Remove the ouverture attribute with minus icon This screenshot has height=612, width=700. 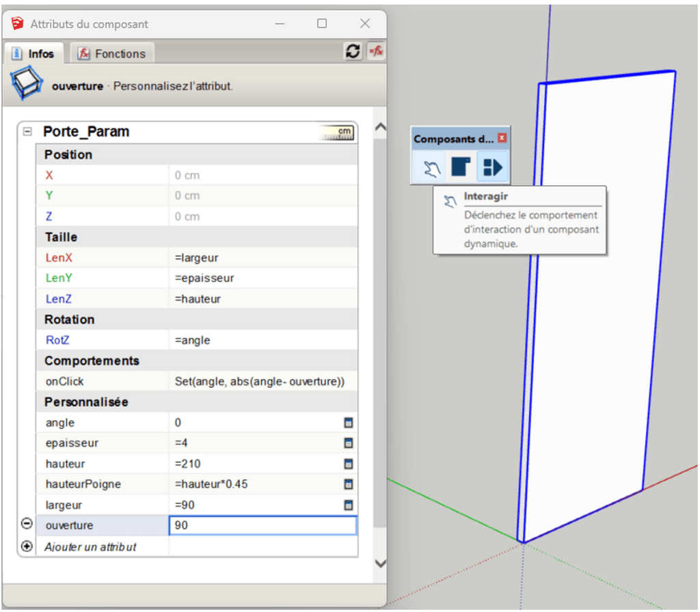27,525
